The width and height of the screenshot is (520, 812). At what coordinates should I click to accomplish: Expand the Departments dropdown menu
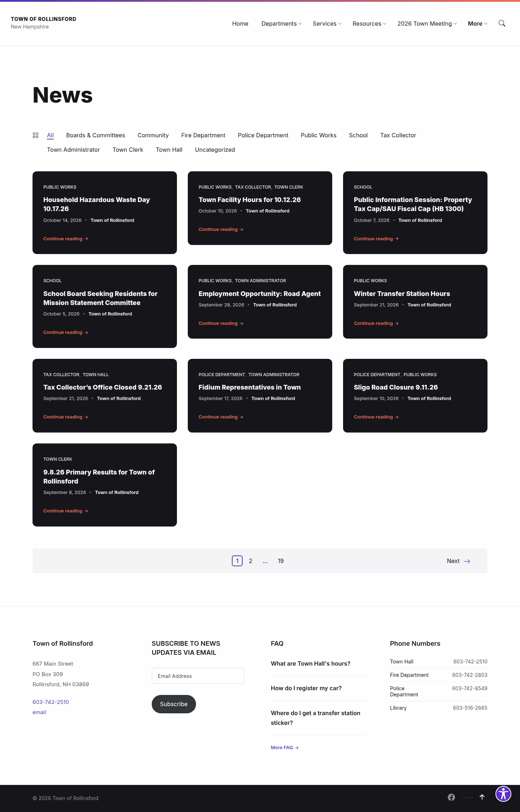coord(281,23)
